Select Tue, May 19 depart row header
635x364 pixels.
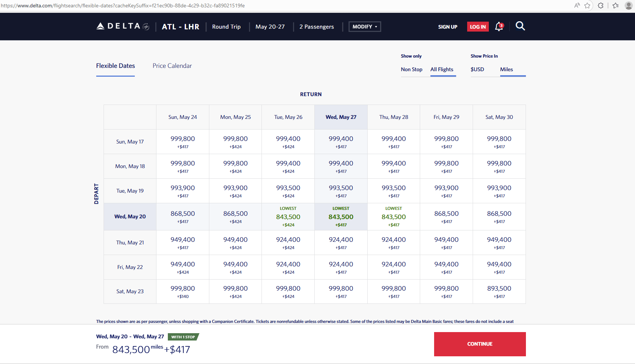[130, 191]
